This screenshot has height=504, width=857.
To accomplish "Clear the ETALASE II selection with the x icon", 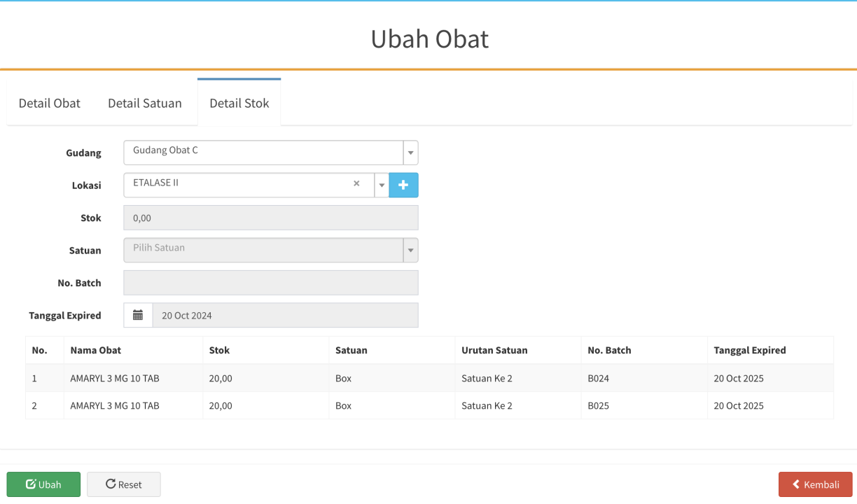I will point(356,183).
